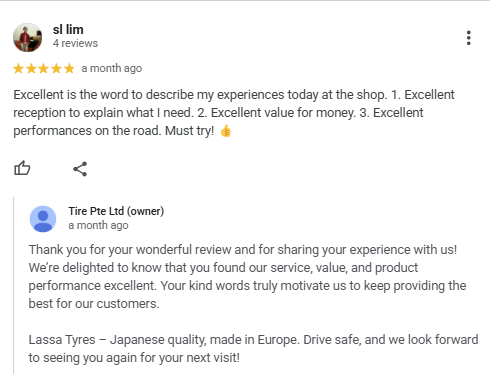
Task: Click the vertical reply thread line
Action: click(x=14, y=285)
